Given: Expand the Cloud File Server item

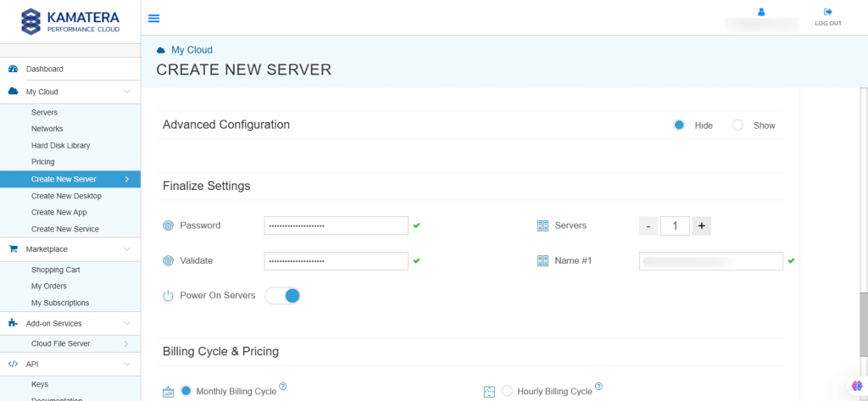Looking at the screenshot, I should (126, 343).
